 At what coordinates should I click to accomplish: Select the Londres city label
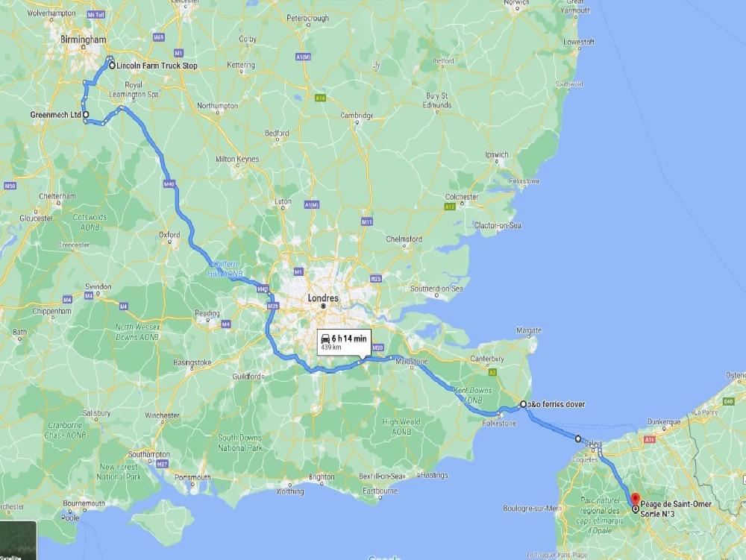[x=323, y=298]
